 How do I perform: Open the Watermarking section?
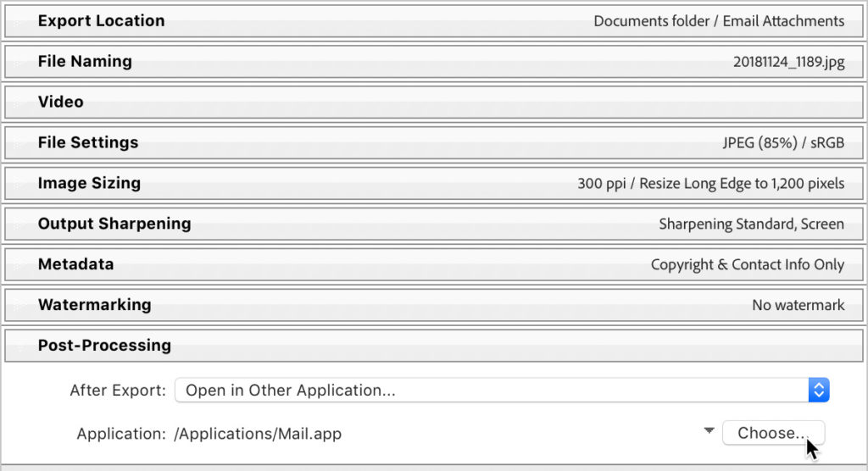coord(94,305)
